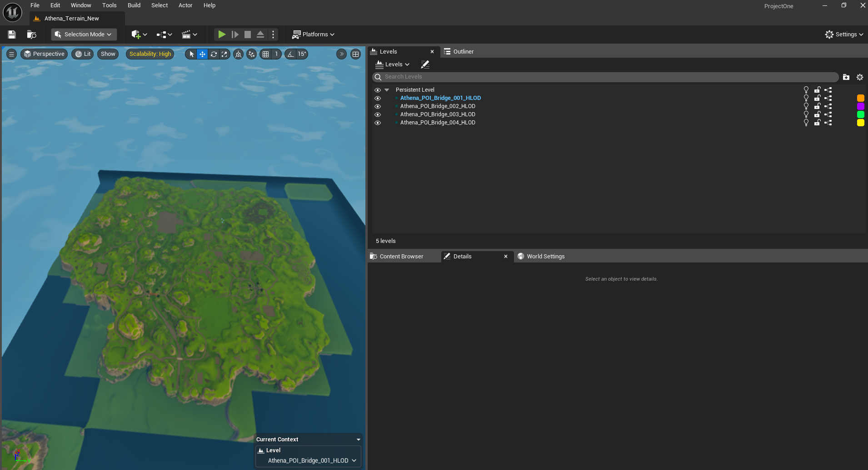
Task: Toggle visibility of Athena_POI_Bridge_002_HLOD
Action: [x=378, y=106]
